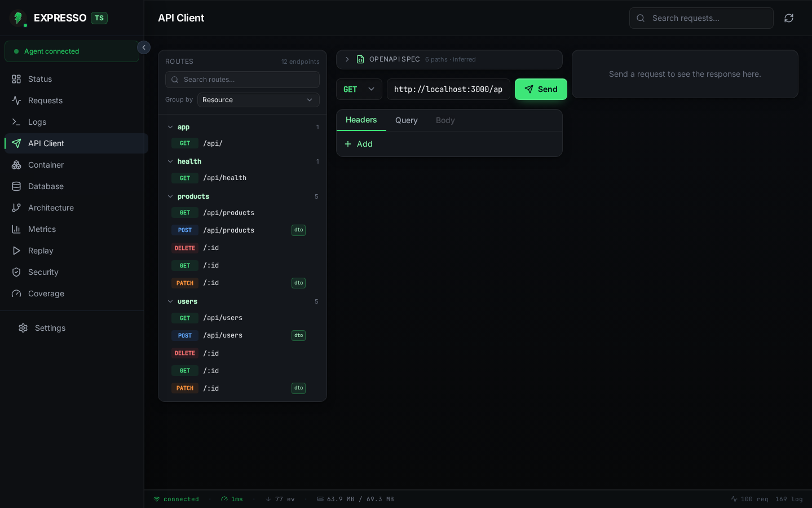Screen dimensions: 812x508
Task: Click the dto badge on POST /api/products
Action: [x=298, y=230]
